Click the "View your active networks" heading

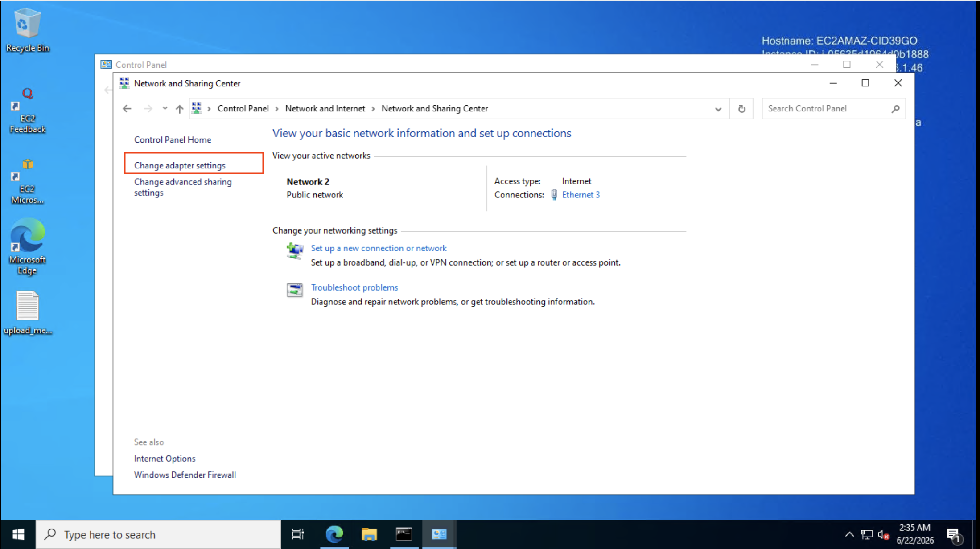point(321,156)
